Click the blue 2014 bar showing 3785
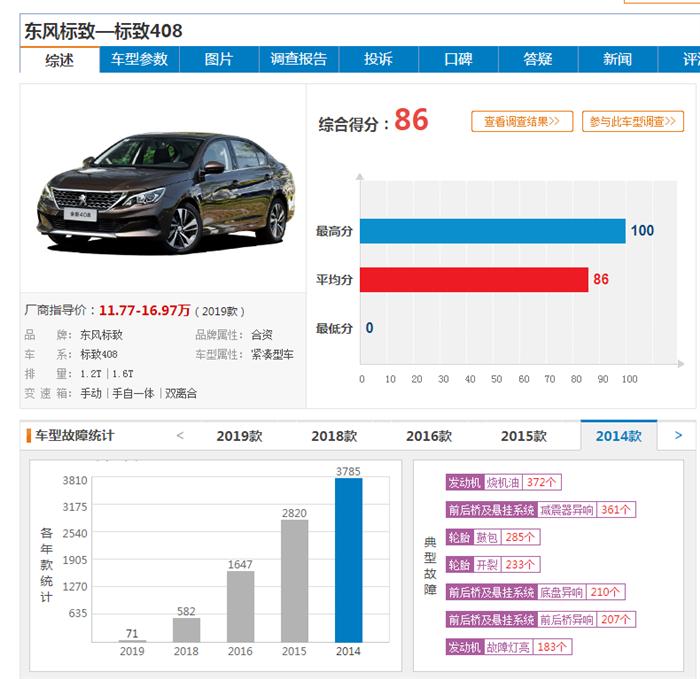The image size is (700, 679). pyautogui.click(x=349, y=560)
